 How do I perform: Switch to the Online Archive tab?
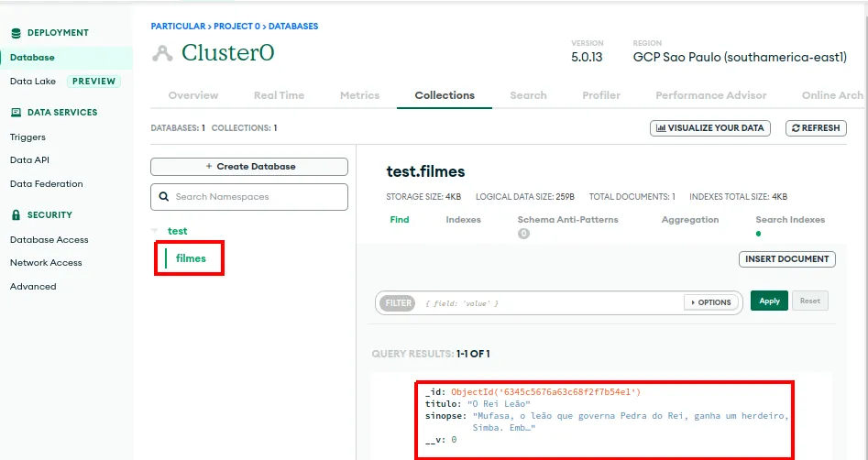tap(832, 95)
